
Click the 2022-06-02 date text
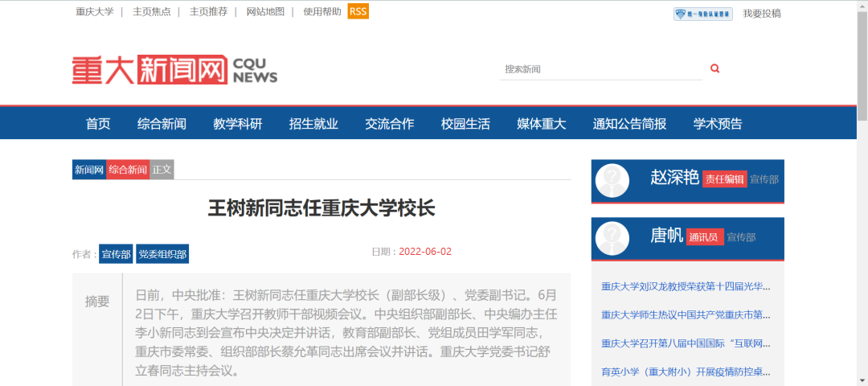425,252
